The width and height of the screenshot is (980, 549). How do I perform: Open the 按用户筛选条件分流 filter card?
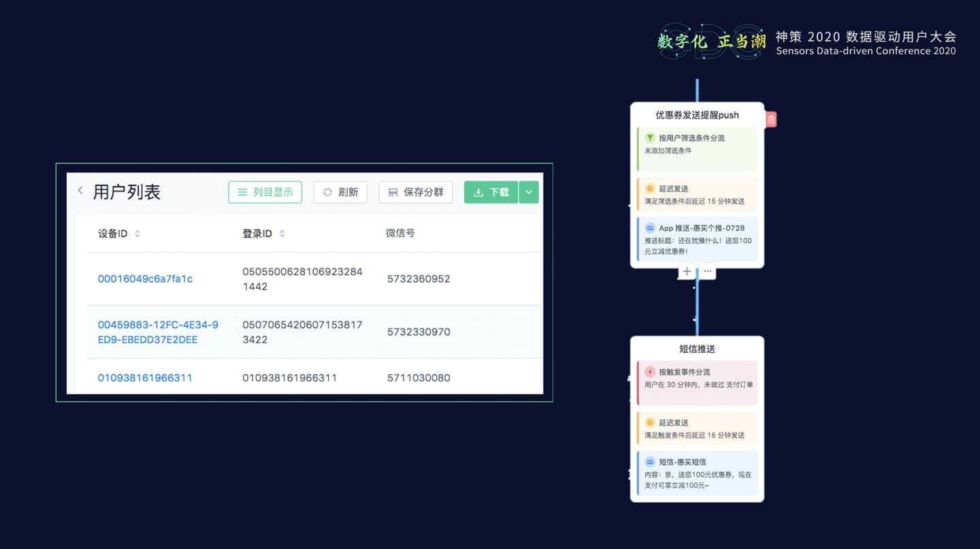point(697,149)
